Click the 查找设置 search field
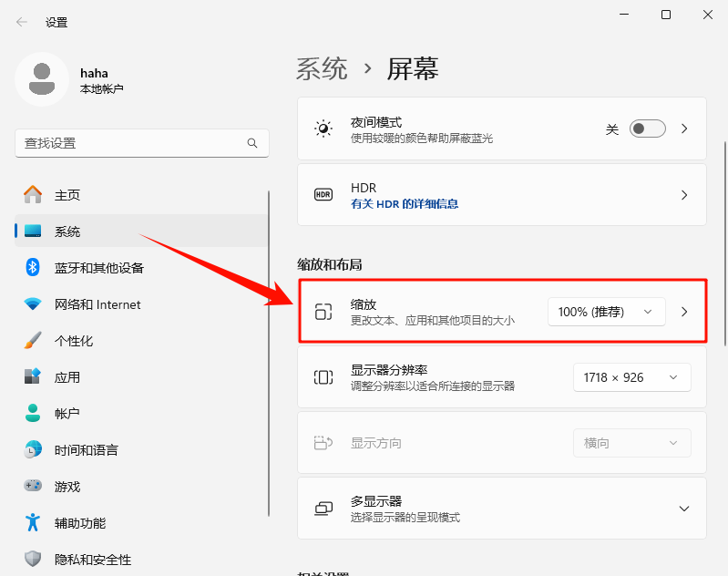Image resolution: width=728 pixels, height=576 pixels. tap(142, 143)
